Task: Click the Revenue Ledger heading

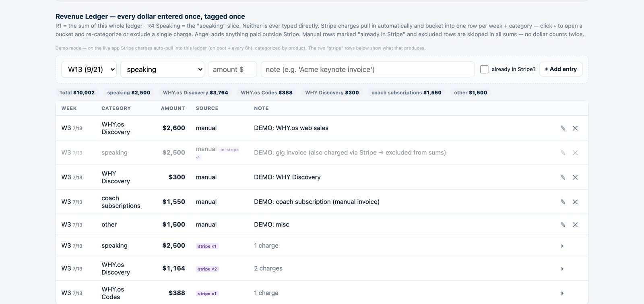Action: pyautogui.click(x=150, y=16)
